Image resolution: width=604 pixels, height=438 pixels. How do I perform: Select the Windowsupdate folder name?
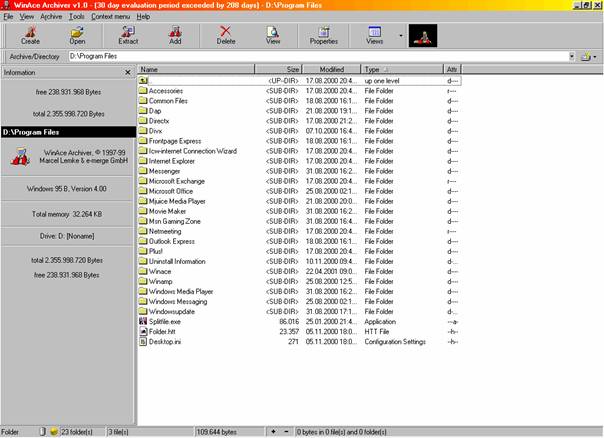pyautogui.click(x=172, y=311)
